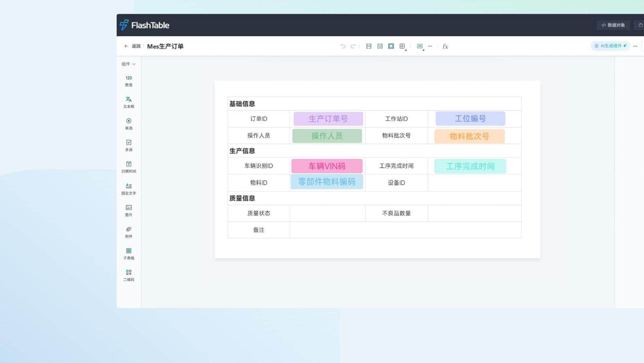The height and width of the screenshot is (363, 644).
Task: Open the fx formula editor
Action: click(445, 46)
